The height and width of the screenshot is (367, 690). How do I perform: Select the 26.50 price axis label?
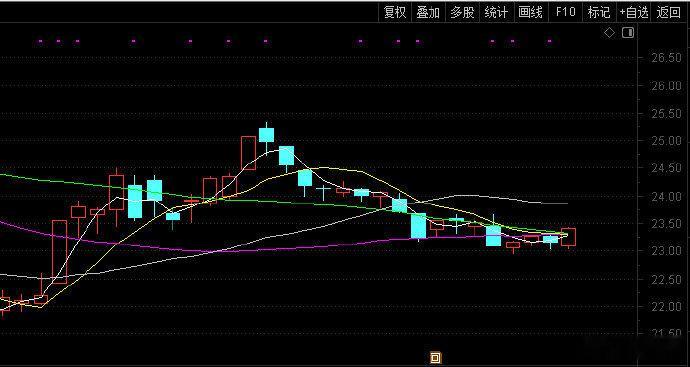pyautogui.click(x=665, y=58)
